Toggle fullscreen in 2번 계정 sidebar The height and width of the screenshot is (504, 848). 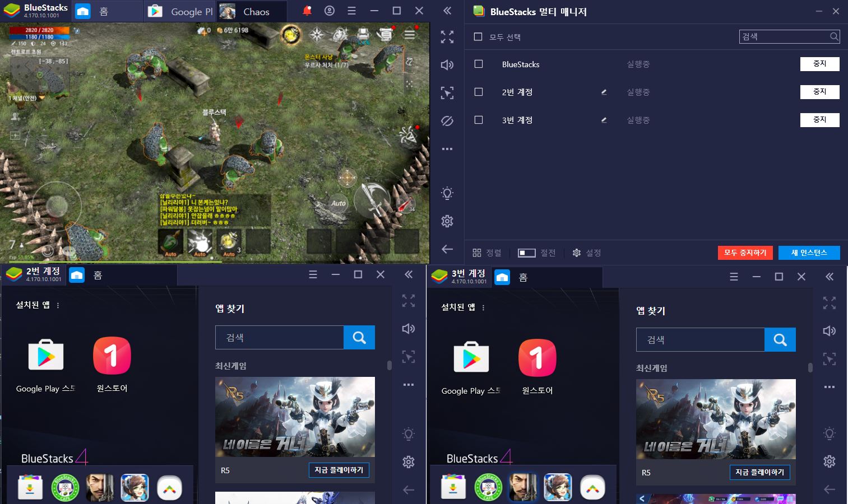tap(409, 301)
